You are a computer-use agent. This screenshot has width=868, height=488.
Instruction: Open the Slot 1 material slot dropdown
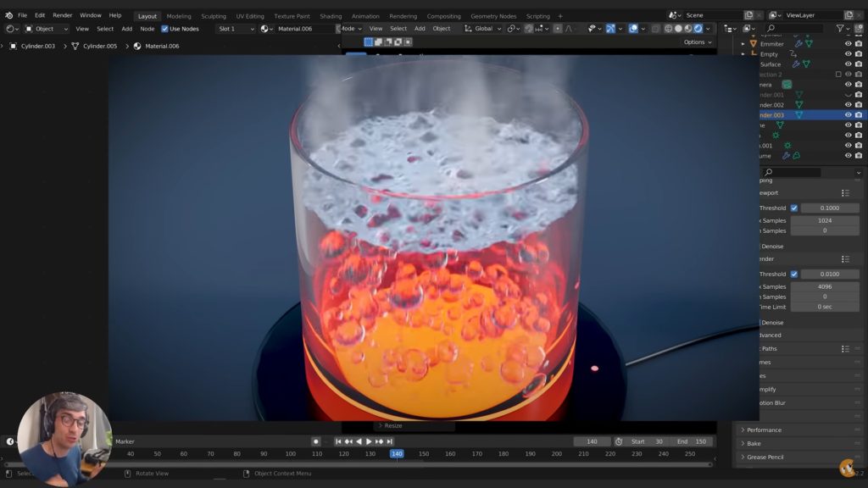235,29
